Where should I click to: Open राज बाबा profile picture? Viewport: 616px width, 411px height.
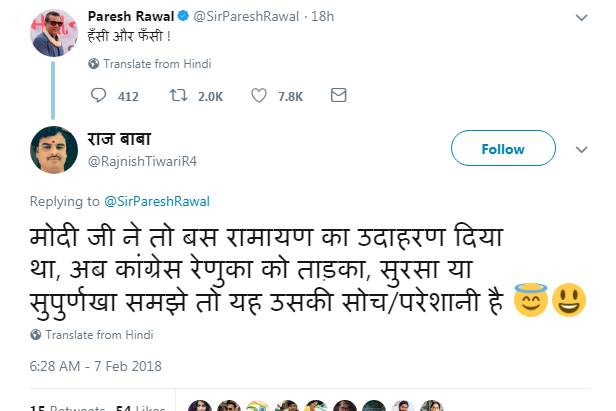pos(54,150)
